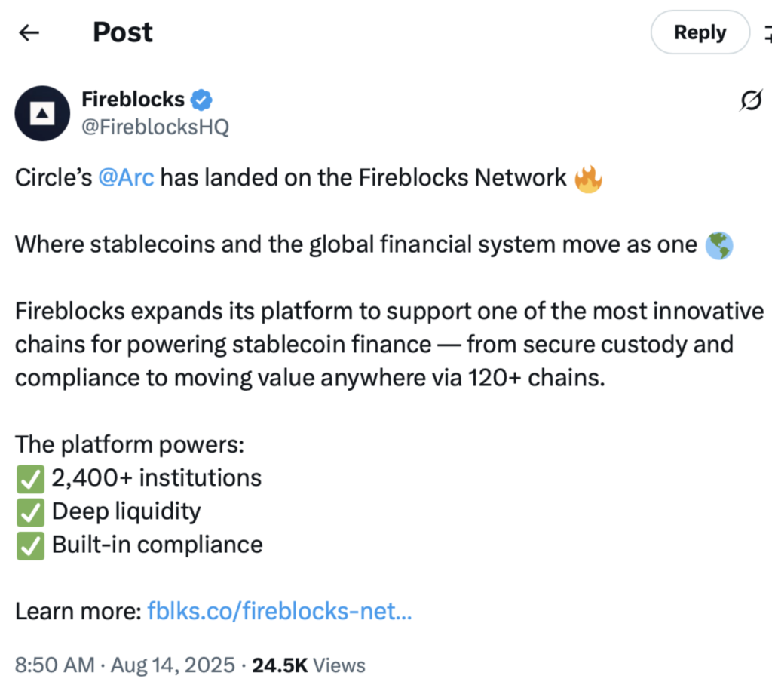Click the cut-off icon right of Reply
The height and width of the screenshot is (700, 772).
(x=767, y=33)
